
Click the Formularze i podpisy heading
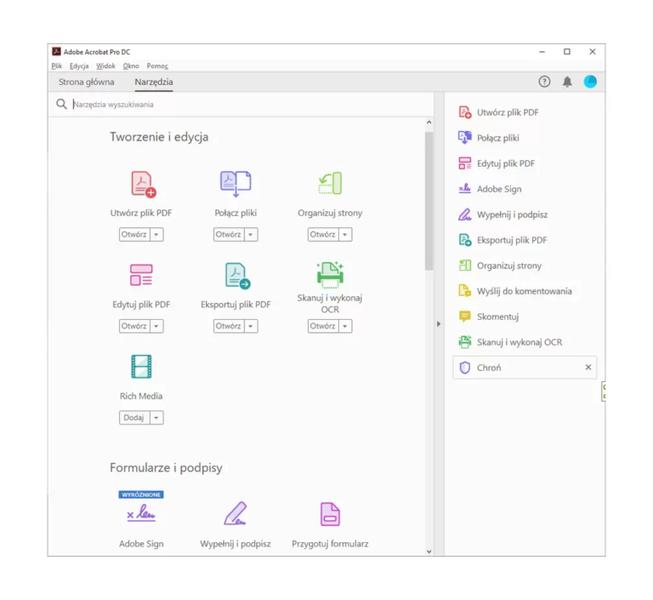(166, 468)
